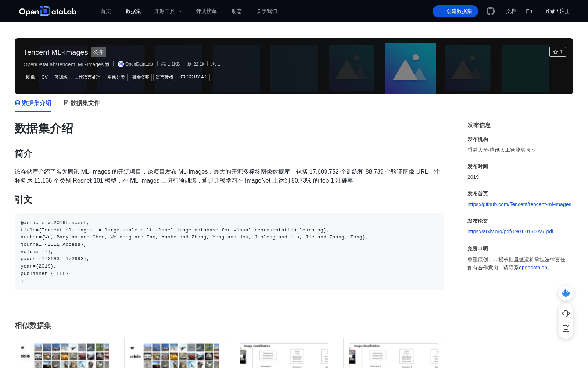Click the dataset size 1.1KB icon
Screen dimensions: 588x368
(x=164, y=64)
